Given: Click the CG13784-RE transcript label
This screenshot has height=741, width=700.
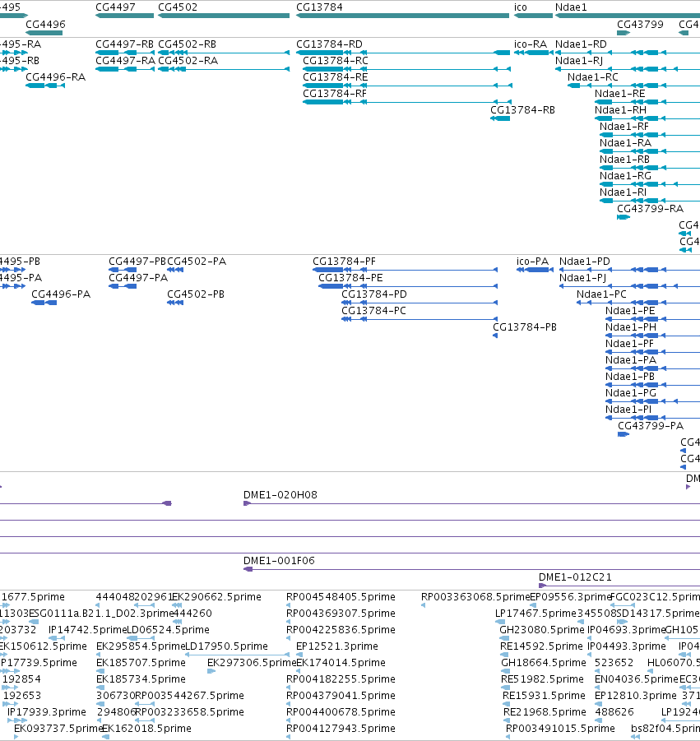Looking at the screenshot, I should click(335, 77).
